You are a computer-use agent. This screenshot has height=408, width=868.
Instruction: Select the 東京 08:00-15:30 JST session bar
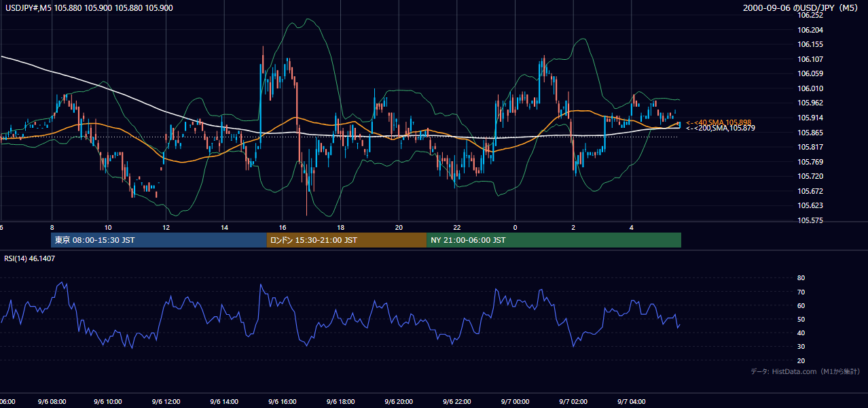[x=159, y=240]
